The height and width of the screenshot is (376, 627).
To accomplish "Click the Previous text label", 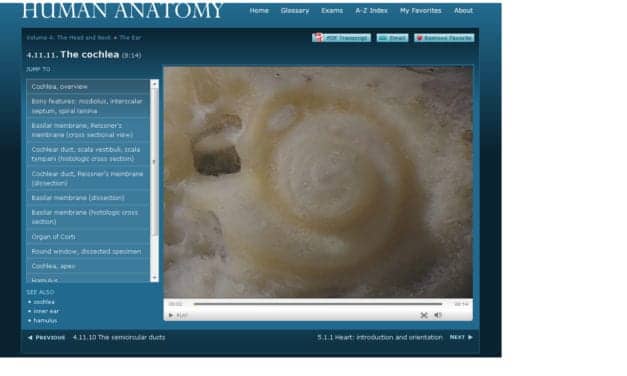I will point(50,338).
